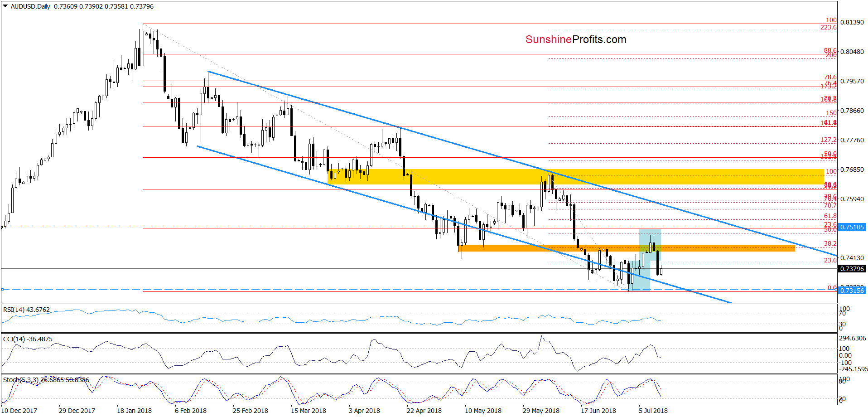Click the 223.6 Fibonacci level label

click(x=829, y=28)
